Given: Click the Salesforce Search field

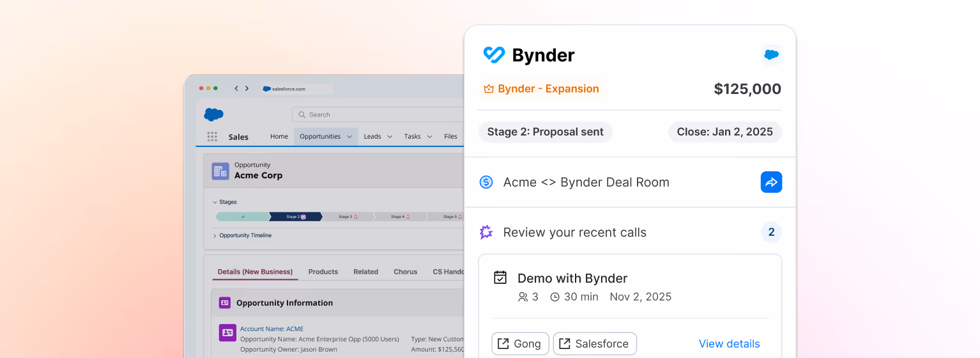Looking at the screenshot, I should click(x=378, y=114).
